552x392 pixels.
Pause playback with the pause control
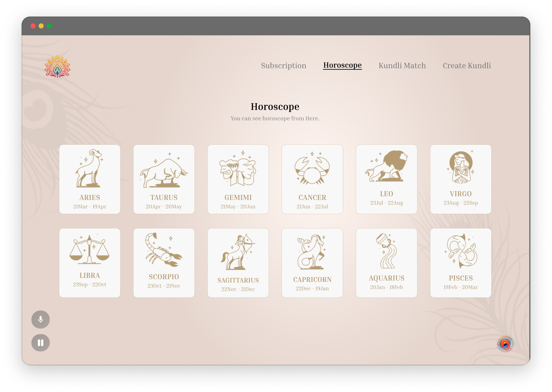pos(40,342)
